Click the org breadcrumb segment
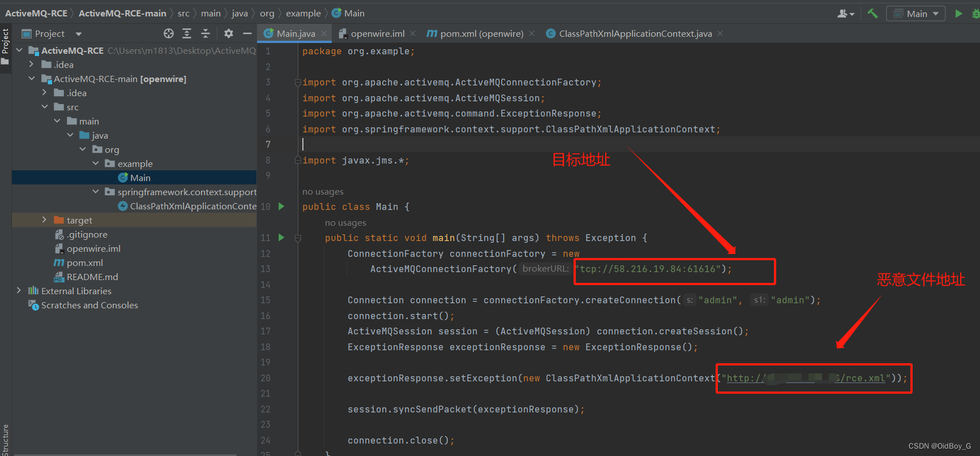Screen dimensions: 980x456 point(267,13)
